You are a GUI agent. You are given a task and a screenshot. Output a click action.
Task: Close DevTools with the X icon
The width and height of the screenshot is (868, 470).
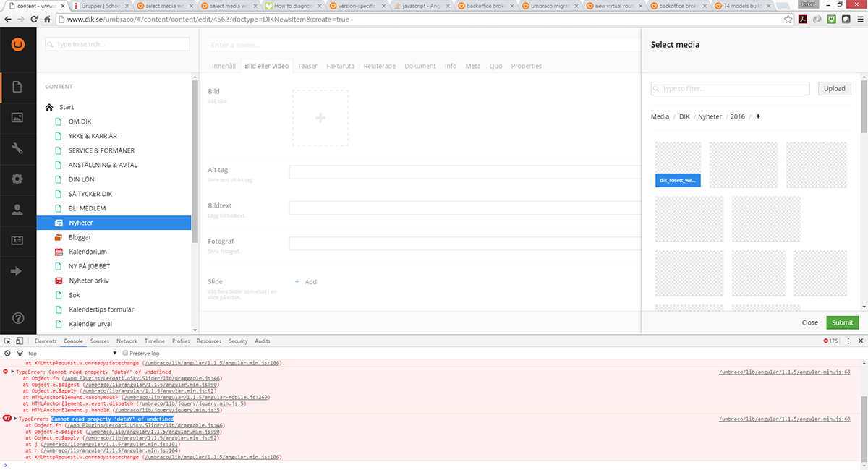tap(859, 341)
